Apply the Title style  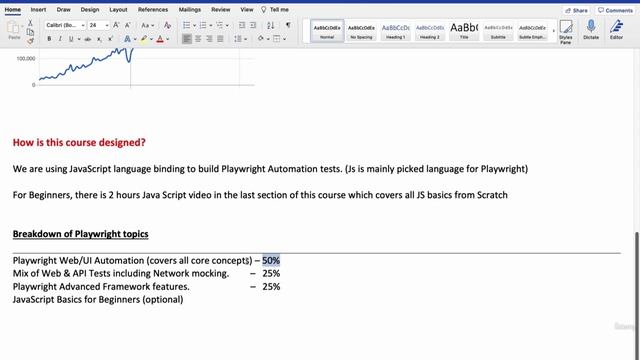coord(464,31)
